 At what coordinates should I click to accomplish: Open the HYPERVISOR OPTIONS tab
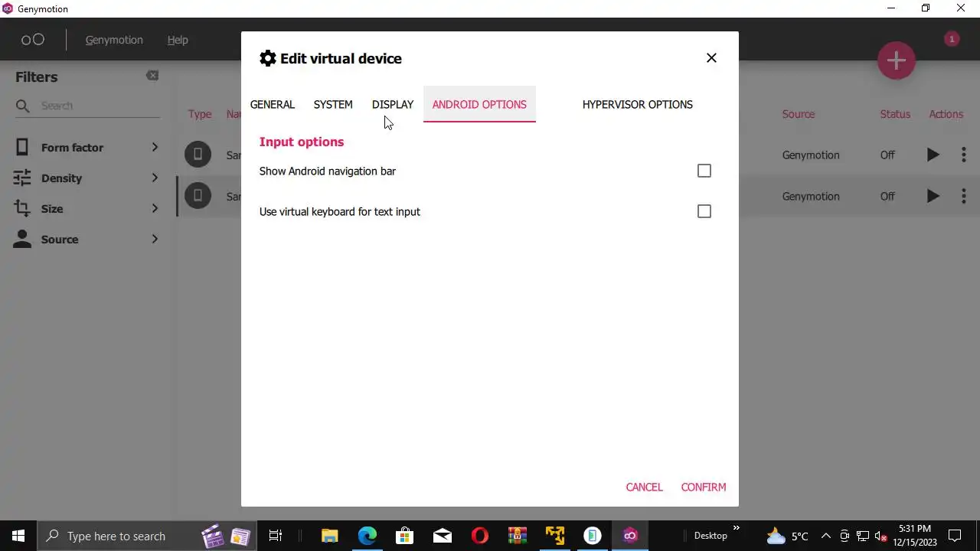(638, 104)
